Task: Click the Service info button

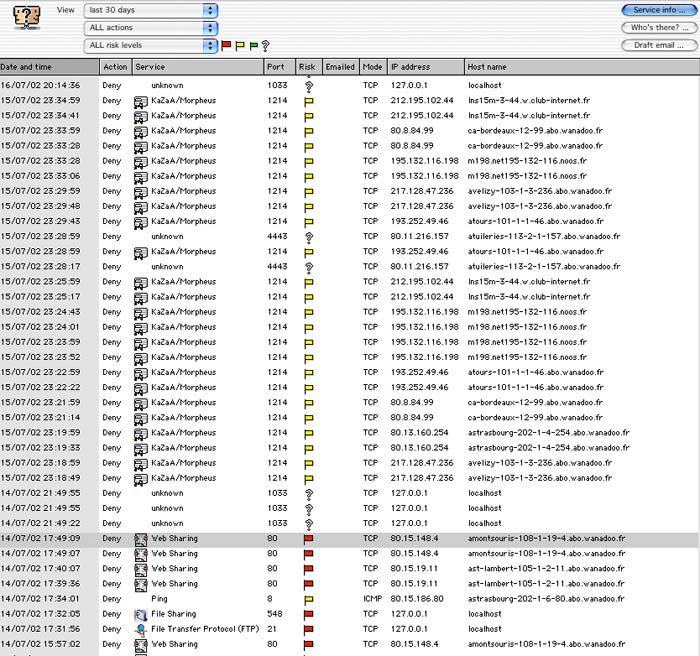Action: tap(659, 10)
